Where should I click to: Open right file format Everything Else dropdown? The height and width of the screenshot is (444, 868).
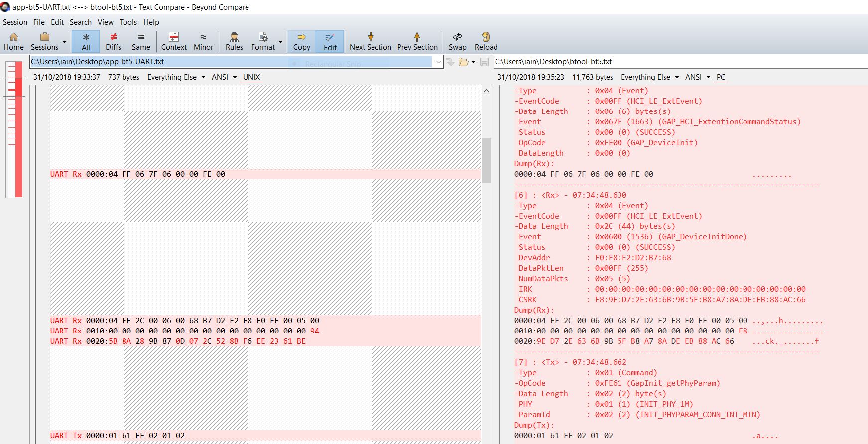click(650, 77)
